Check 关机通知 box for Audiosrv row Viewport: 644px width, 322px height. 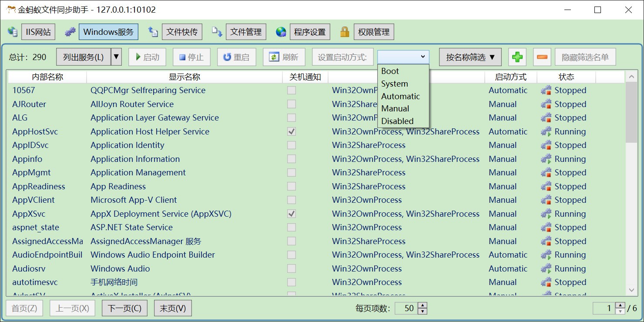click(292, 268)
